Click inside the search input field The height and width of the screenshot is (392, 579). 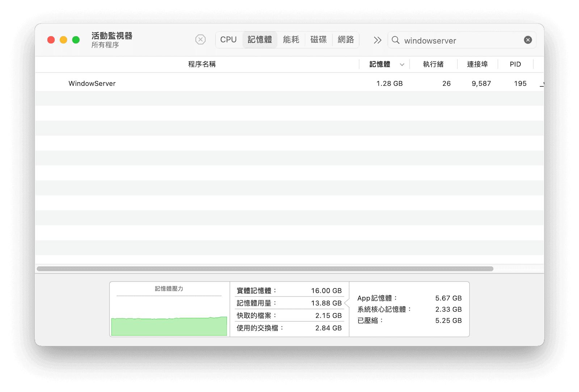point(452,41)
